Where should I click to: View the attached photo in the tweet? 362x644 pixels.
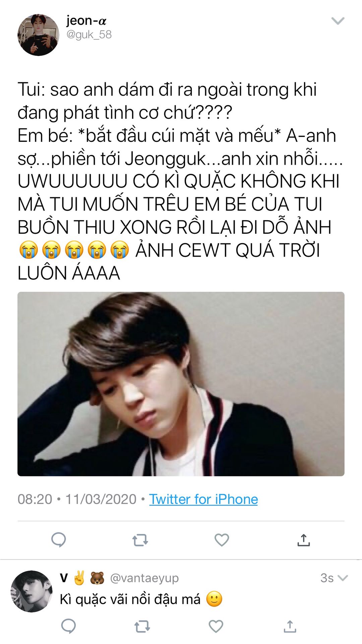(181, 384)
